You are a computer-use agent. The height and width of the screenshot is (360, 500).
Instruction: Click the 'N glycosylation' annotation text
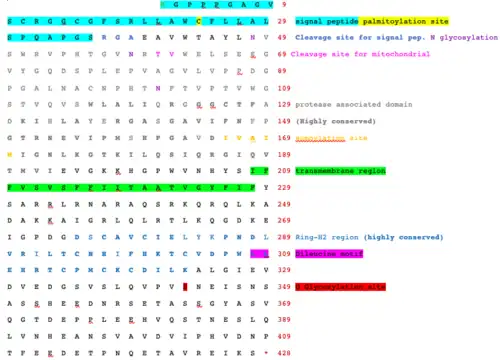point(464,38)
